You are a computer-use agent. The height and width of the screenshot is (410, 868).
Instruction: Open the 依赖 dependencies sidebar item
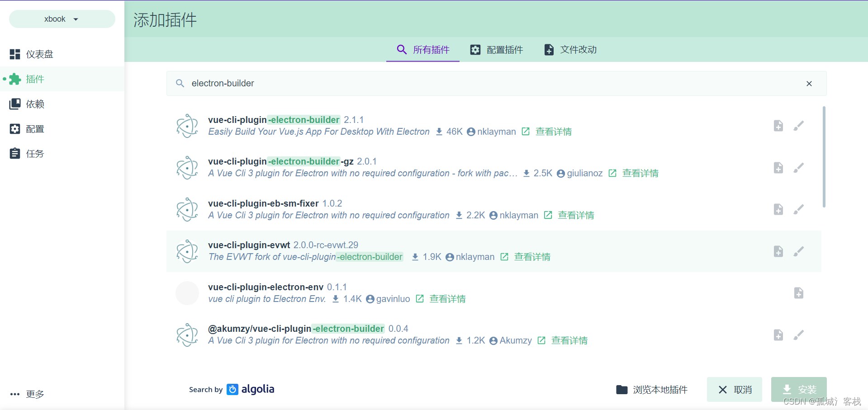pos(62,104)
